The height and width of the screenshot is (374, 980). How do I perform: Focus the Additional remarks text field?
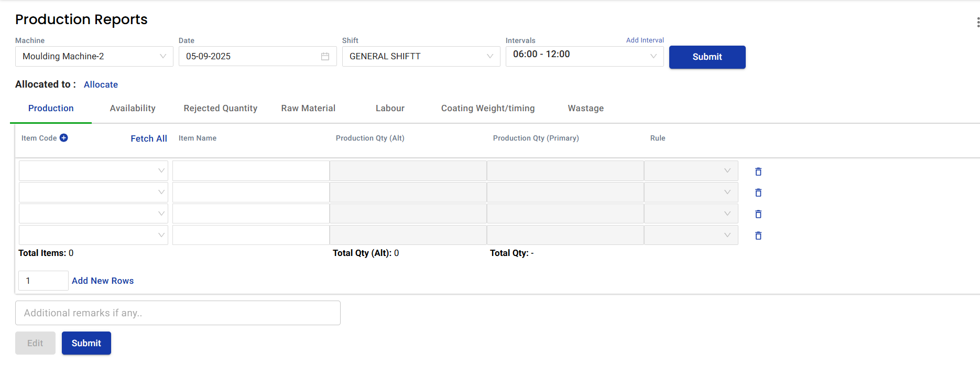pyautogui.click(x=178, y=313)
